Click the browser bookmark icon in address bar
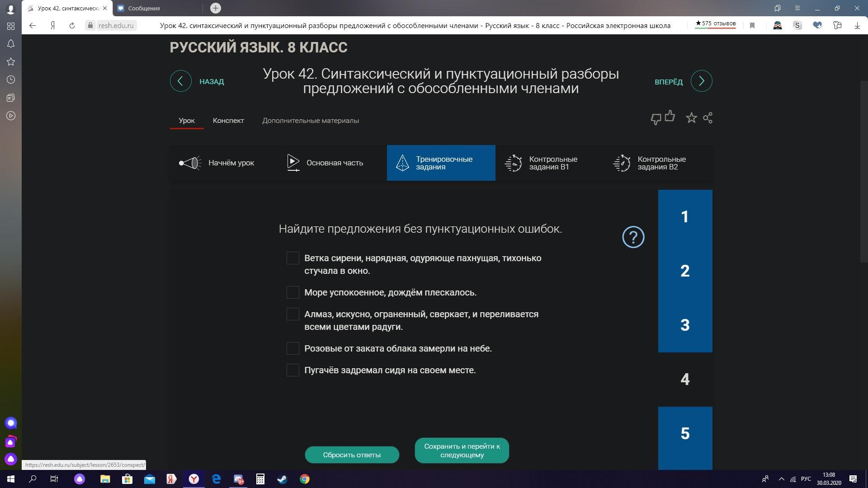 coord(752,26)
